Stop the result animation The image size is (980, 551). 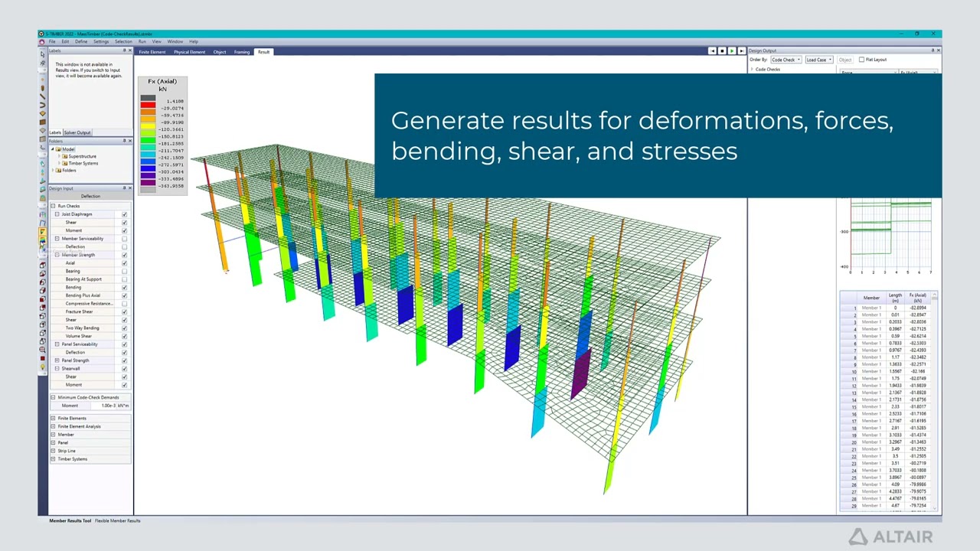pos(722,51)
